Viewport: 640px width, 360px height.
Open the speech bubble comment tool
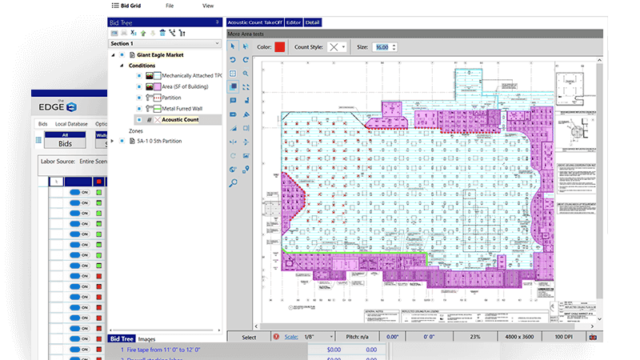233,100
